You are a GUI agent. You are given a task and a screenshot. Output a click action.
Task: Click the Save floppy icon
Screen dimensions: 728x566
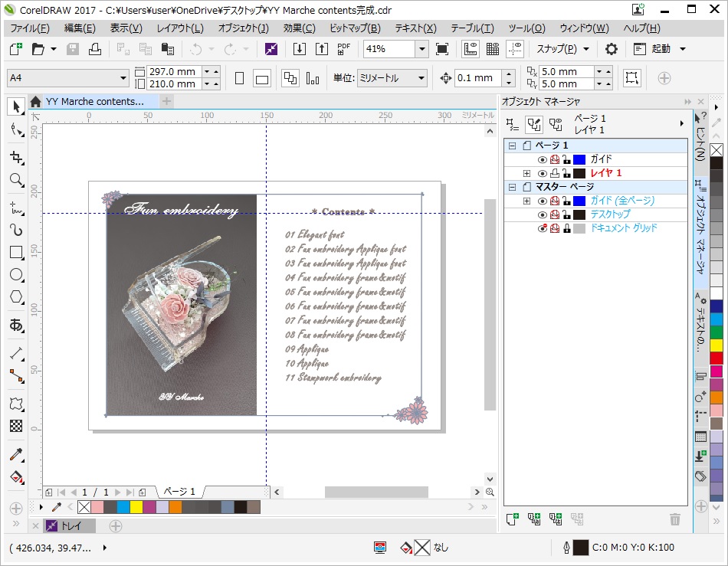coord(73,49)
